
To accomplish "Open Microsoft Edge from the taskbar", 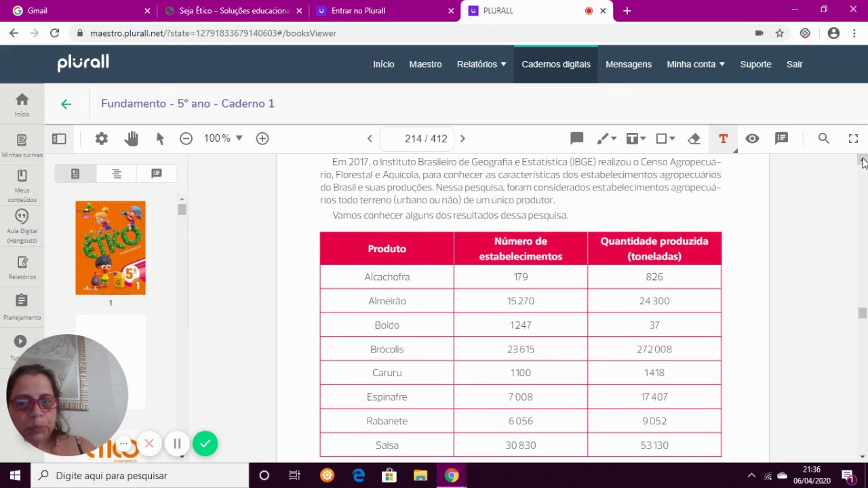I will (x=358, y=476).
